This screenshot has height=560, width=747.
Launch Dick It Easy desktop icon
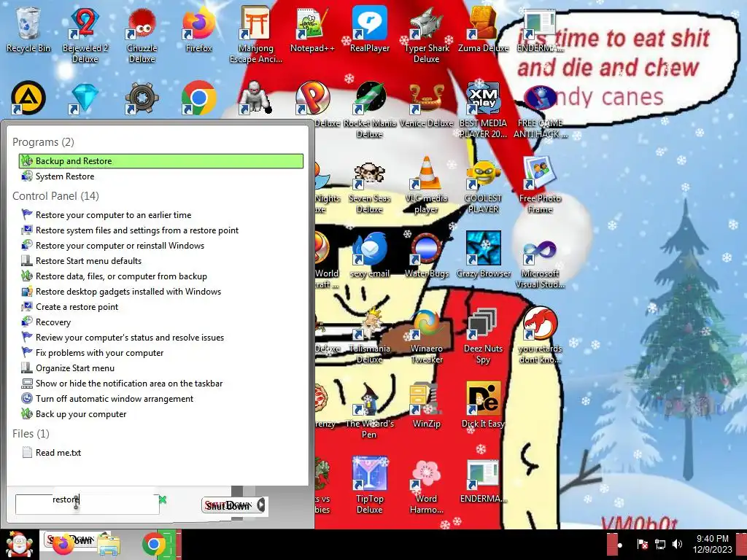[484, 405]
